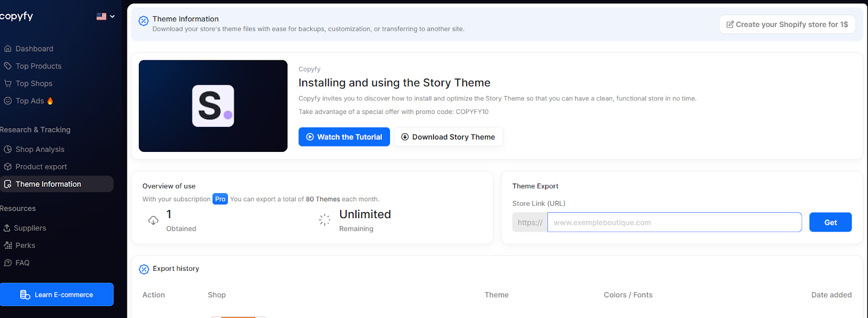Open Product export
This screenshot has height=318, width=868.
click(41, 167)
